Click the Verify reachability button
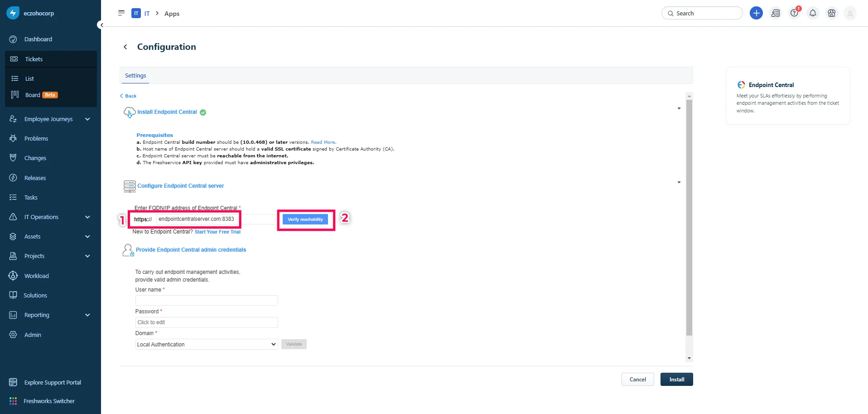 coord(305,219)
